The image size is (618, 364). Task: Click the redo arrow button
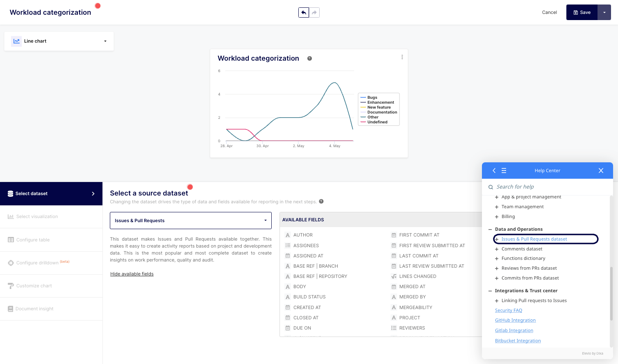tap(314, 13)
